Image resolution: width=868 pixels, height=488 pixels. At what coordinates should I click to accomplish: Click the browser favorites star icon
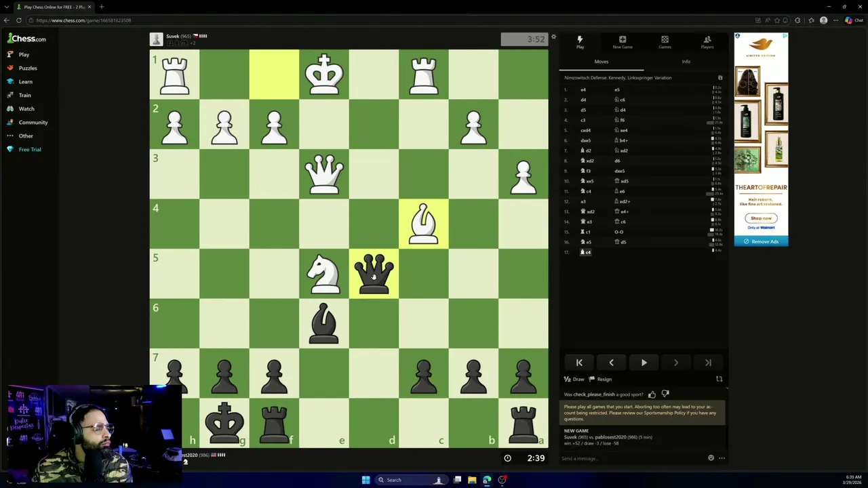click(777, 20)
